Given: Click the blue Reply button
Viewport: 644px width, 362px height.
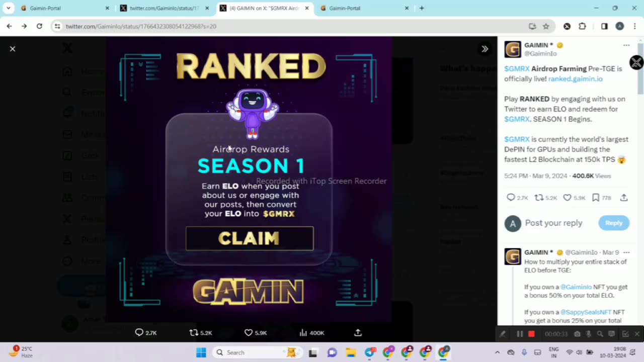Looking at the screenshot, I should [x=614, y=223].
